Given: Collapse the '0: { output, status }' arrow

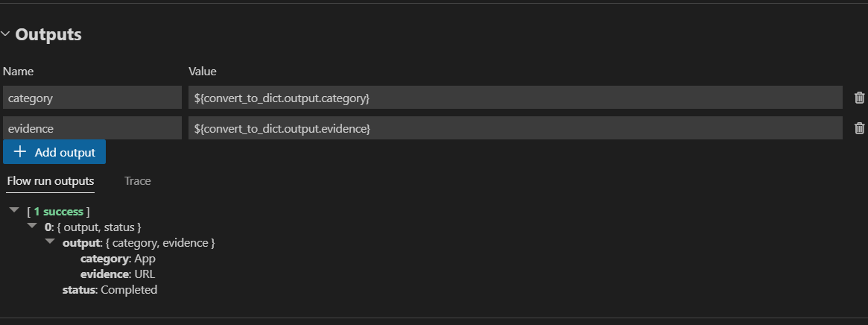Looking at the screenshot, I should 32,227.
